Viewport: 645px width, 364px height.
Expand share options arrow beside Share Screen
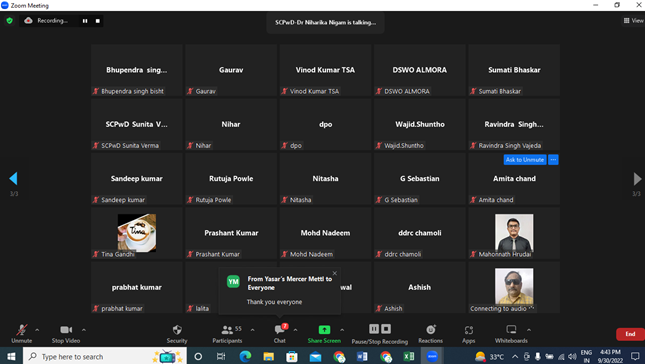(342, 330)
